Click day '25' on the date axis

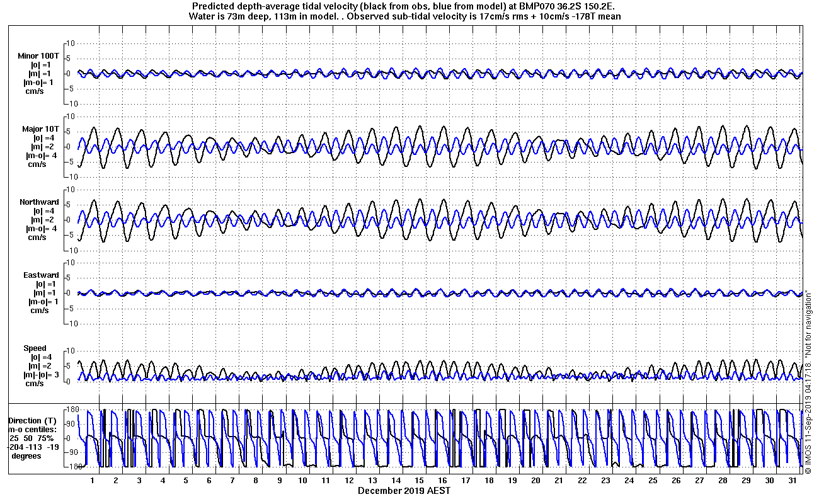653,480
